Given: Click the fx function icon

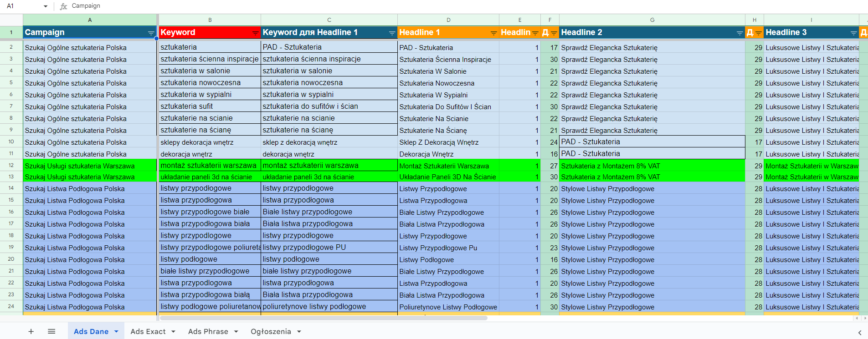Looking at the screenshot, I should tap(64, 6).
